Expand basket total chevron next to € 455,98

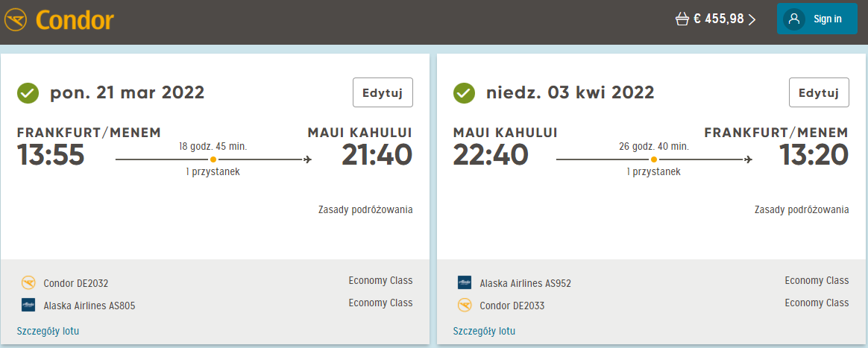[x=751, y=19]
